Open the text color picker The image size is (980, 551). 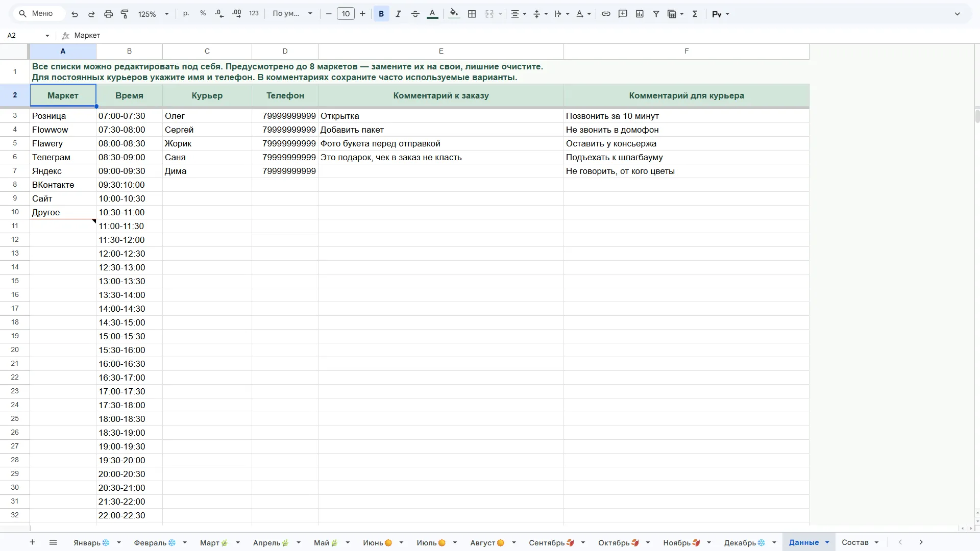pyautogui.click(x=432, y=14)
